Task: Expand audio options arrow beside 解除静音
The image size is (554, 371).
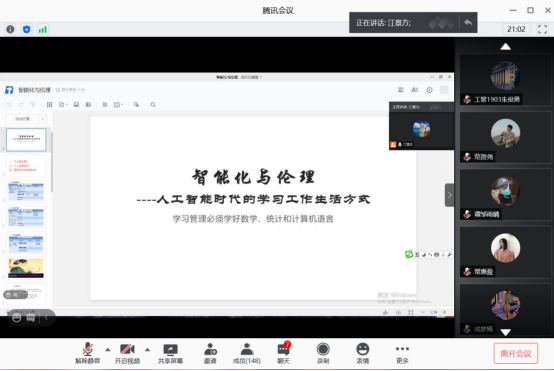Action: [x=108, y=350]
